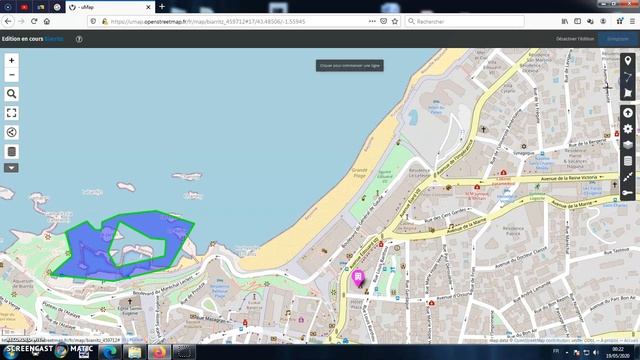Open Firefox library icon
This screenshot has width=640, height=360.
click(564, 21)
